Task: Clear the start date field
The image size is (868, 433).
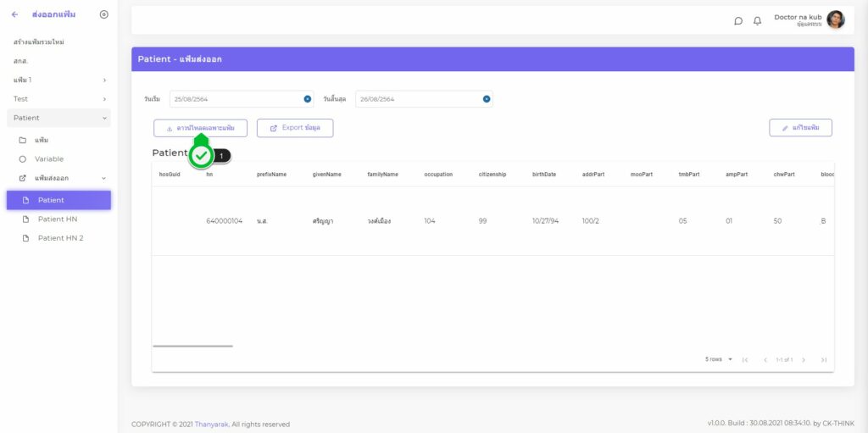Action: (308, 99)
